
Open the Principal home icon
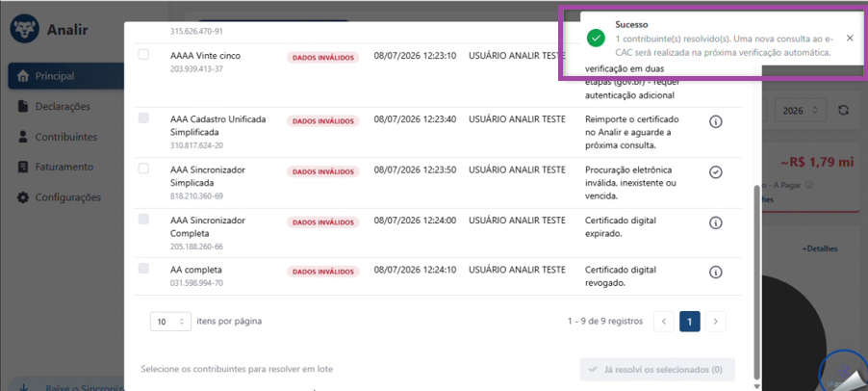(x=23, y=76)
